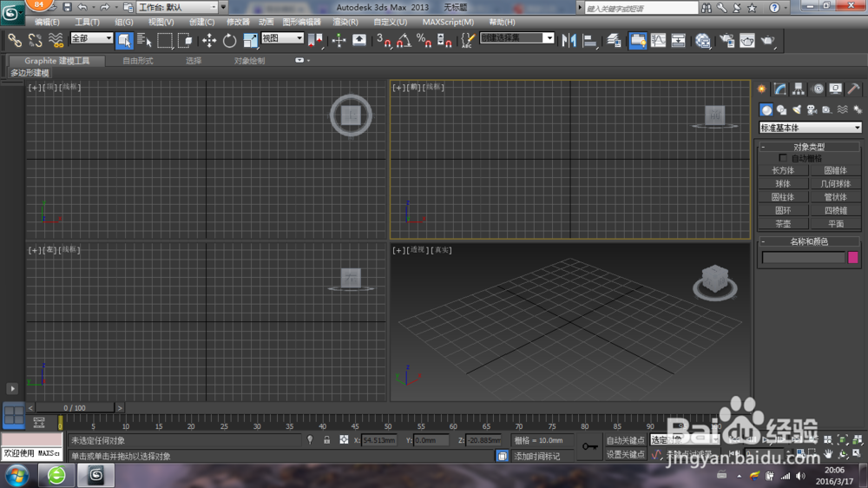Select the Scale tool icon
This screenshot has width=868, height=488.
250,41
